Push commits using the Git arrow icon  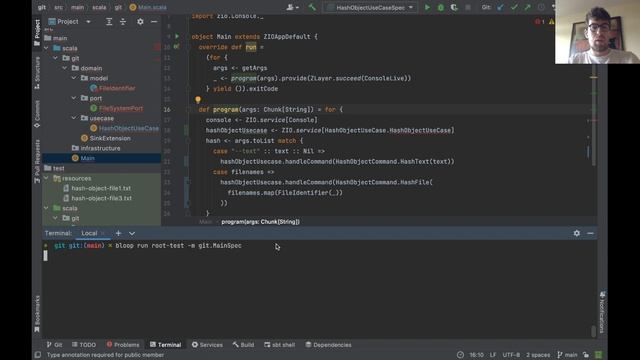click(527, 7)
